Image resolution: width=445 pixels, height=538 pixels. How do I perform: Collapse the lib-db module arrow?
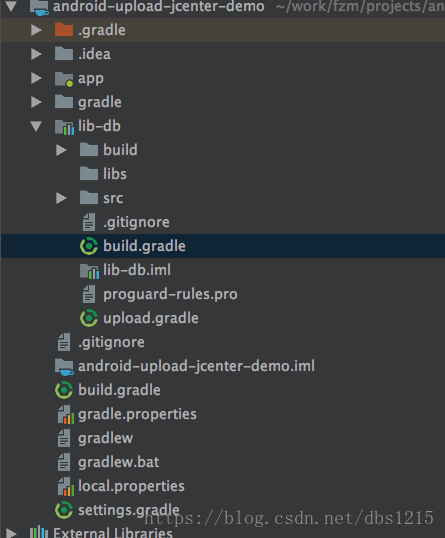pos(36,126)
